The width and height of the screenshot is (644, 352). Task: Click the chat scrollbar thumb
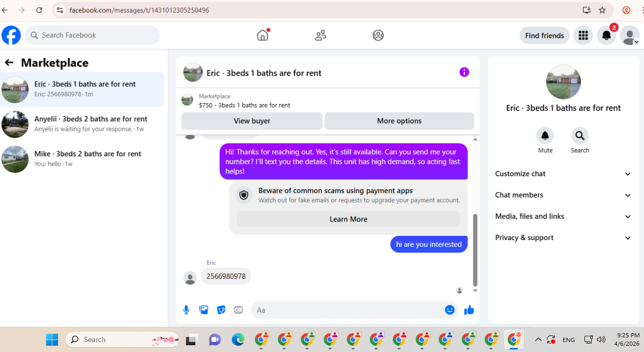point(475,250)
